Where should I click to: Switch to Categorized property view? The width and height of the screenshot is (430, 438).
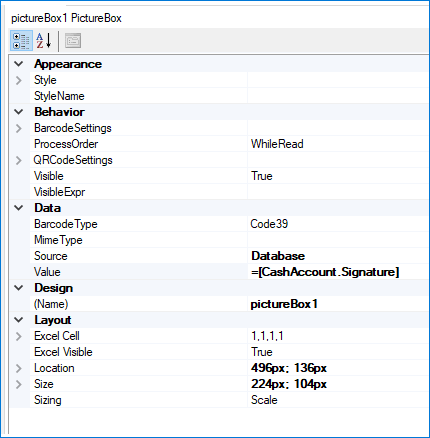pos(21,41)
